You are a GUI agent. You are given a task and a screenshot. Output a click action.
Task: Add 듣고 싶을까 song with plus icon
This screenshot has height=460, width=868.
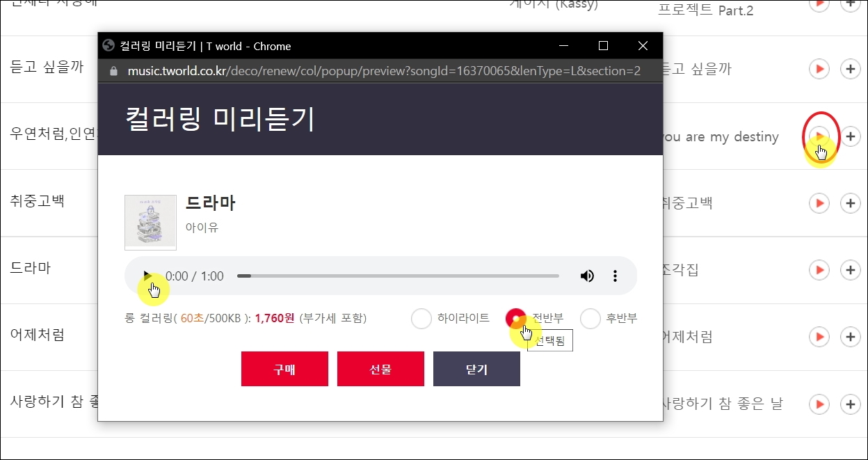tap(850, 69)
